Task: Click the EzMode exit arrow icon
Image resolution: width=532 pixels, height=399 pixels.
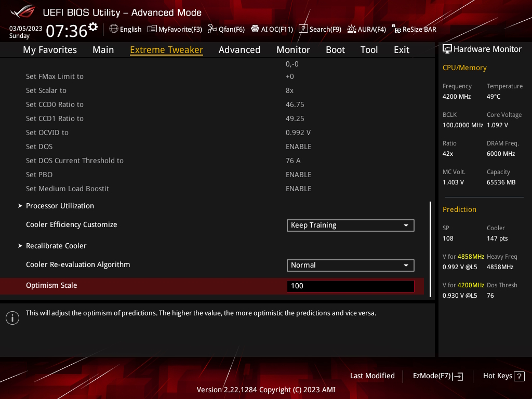Action: click(458, 376)
